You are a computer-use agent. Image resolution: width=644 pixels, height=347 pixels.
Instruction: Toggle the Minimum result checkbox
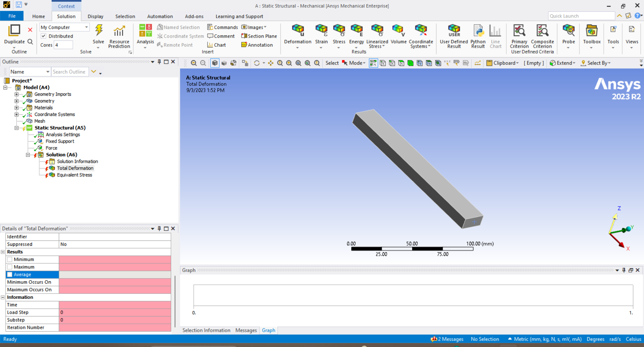click(10, 259)
